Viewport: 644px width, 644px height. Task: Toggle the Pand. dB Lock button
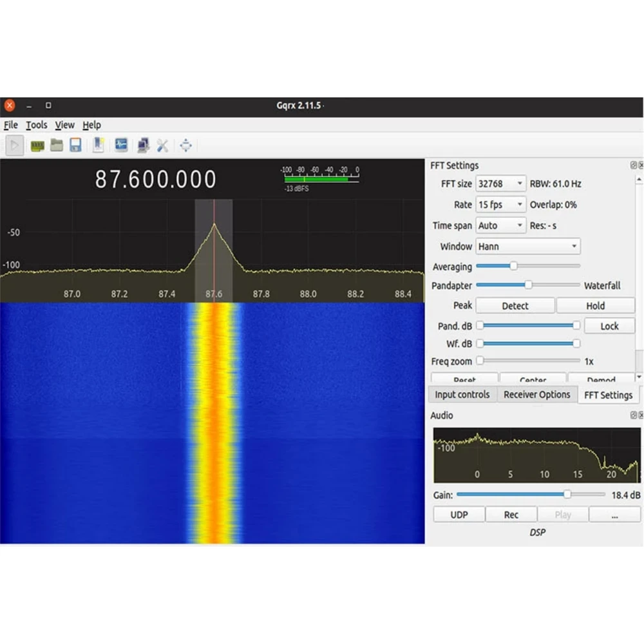[609, 326]
